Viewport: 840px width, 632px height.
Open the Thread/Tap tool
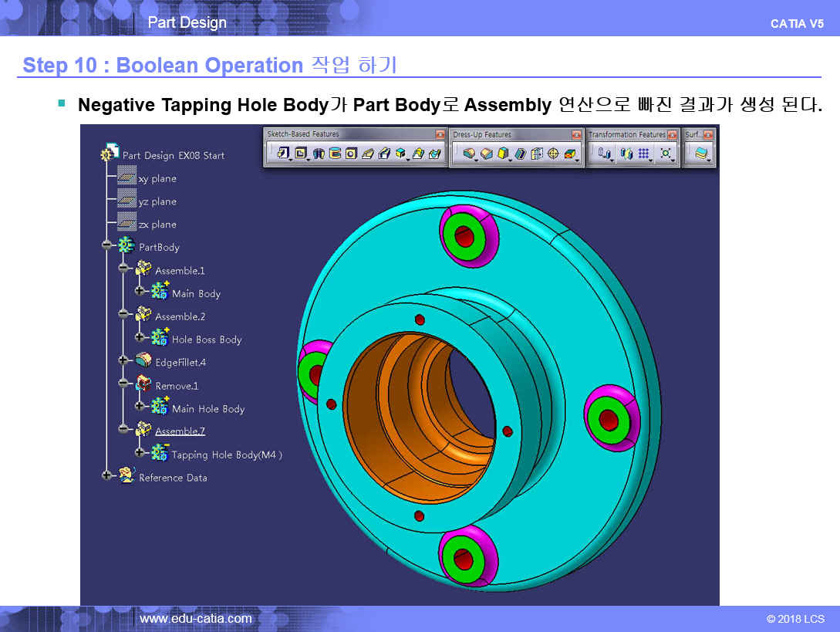(553, 154)
